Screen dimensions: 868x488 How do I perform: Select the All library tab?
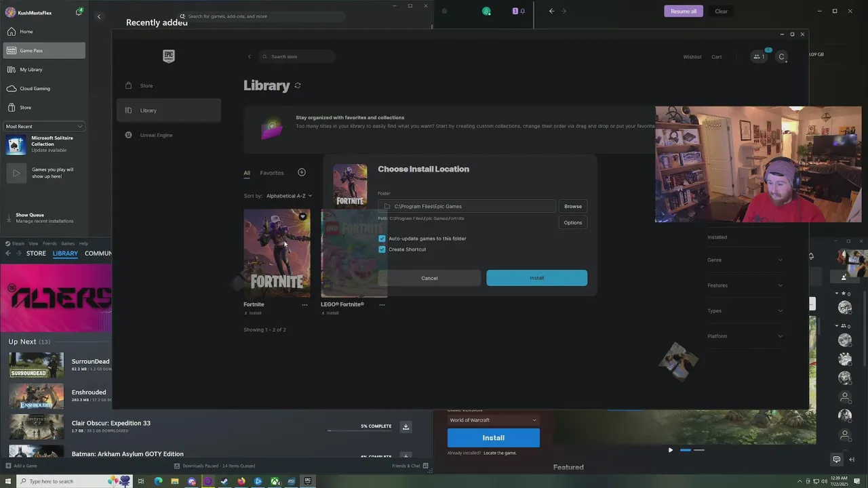[x=247, y=173]
